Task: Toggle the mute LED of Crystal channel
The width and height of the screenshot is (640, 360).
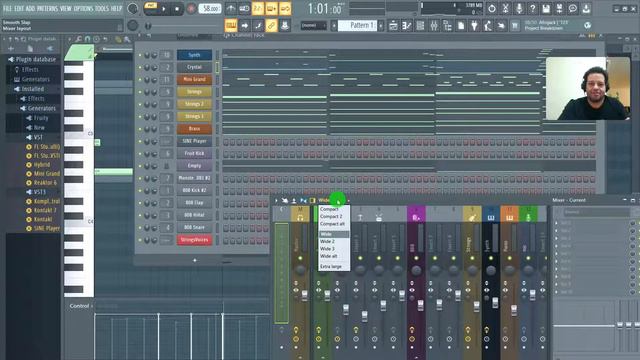Action: pos(140,67)
